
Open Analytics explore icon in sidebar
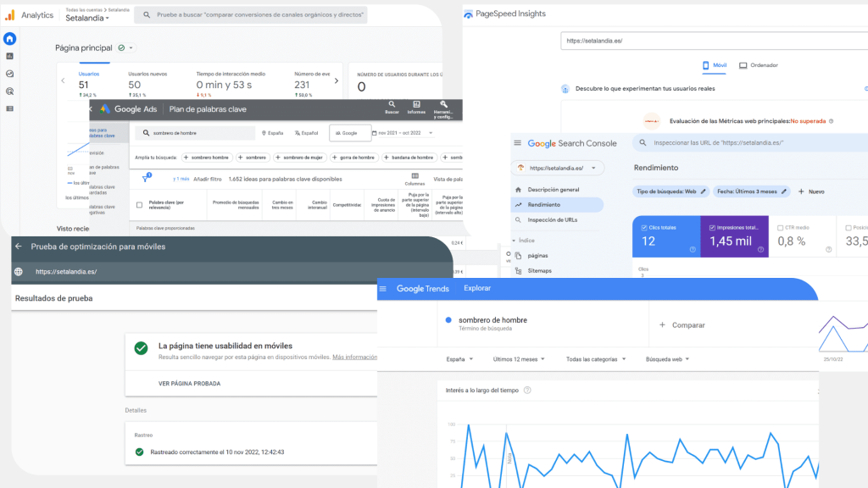tap(9, 75)
